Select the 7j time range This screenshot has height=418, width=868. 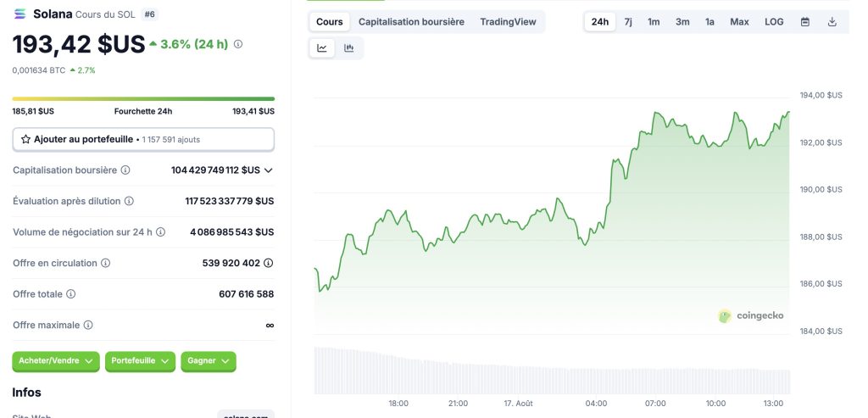pos(628,22)
